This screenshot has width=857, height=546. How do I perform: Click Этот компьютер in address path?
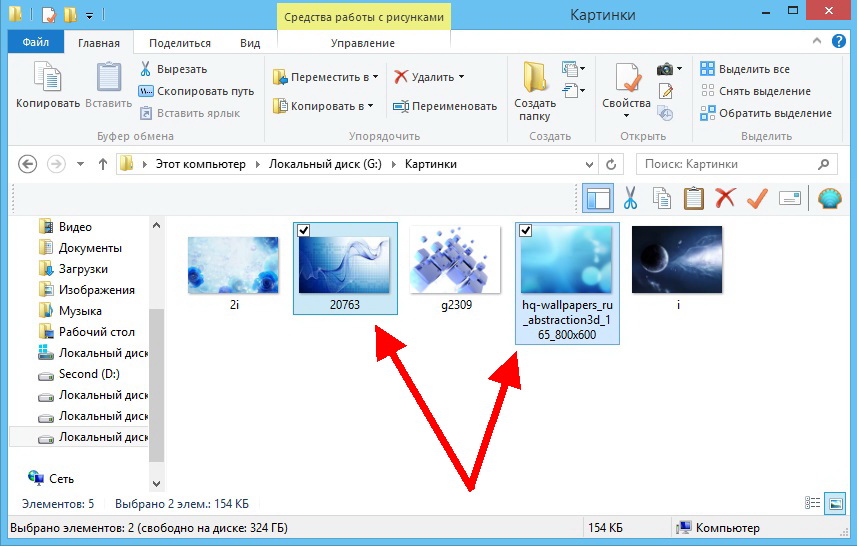[201, 164]
